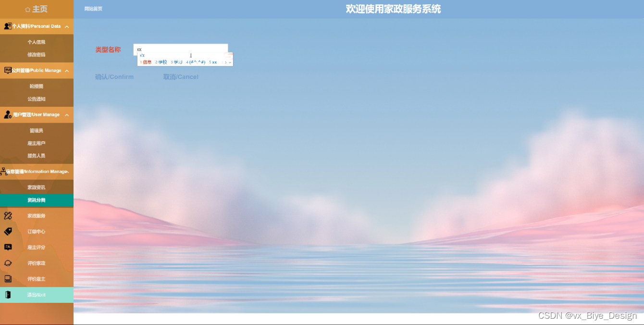Viewport: 644px width, 325px height.
Task: Click the 个人资料/Personal Data header label
Action: [37, 26]
